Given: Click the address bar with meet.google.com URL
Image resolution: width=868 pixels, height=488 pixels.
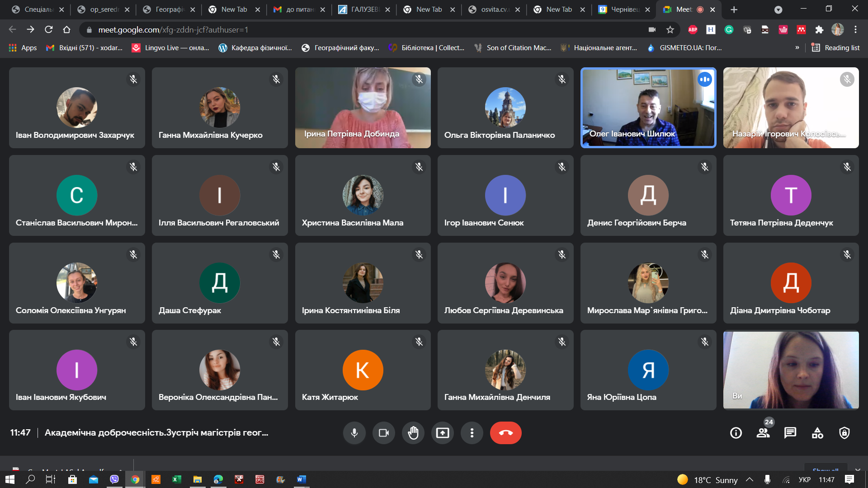Looking at the screenshot, I should pos(362,29).
